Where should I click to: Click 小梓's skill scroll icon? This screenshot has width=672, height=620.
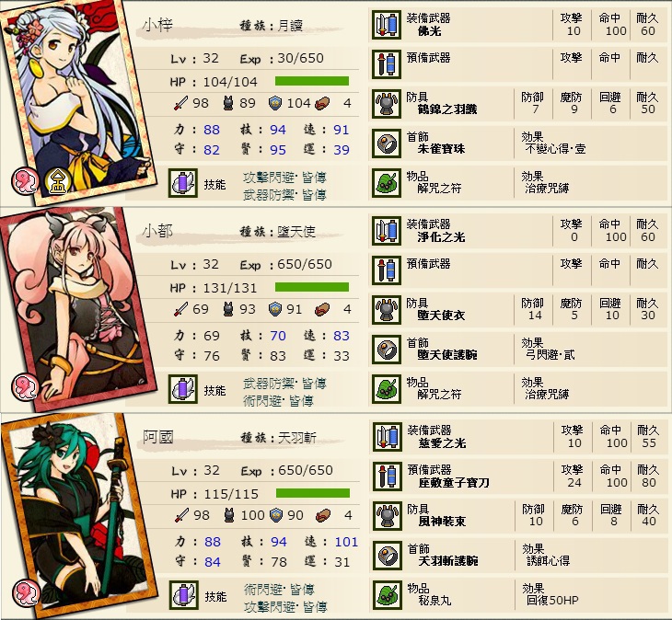pos(183,183)
